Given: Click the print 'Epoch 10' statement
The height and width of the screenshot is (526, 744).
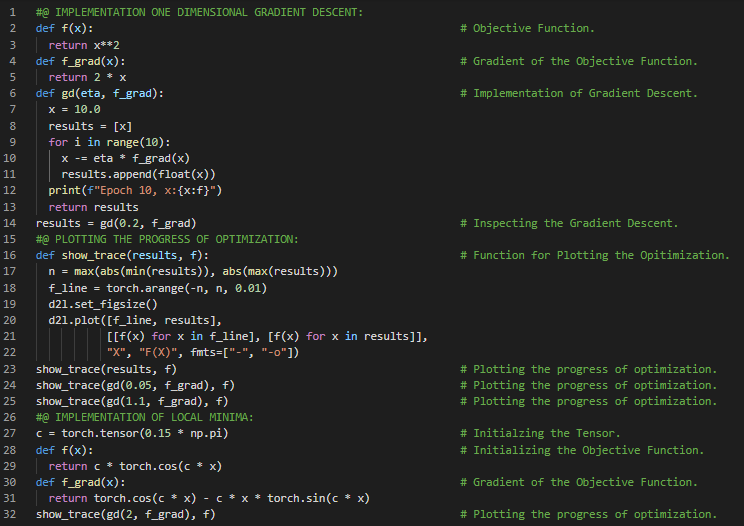Looking at the screenshot, I should pos(135,190).
